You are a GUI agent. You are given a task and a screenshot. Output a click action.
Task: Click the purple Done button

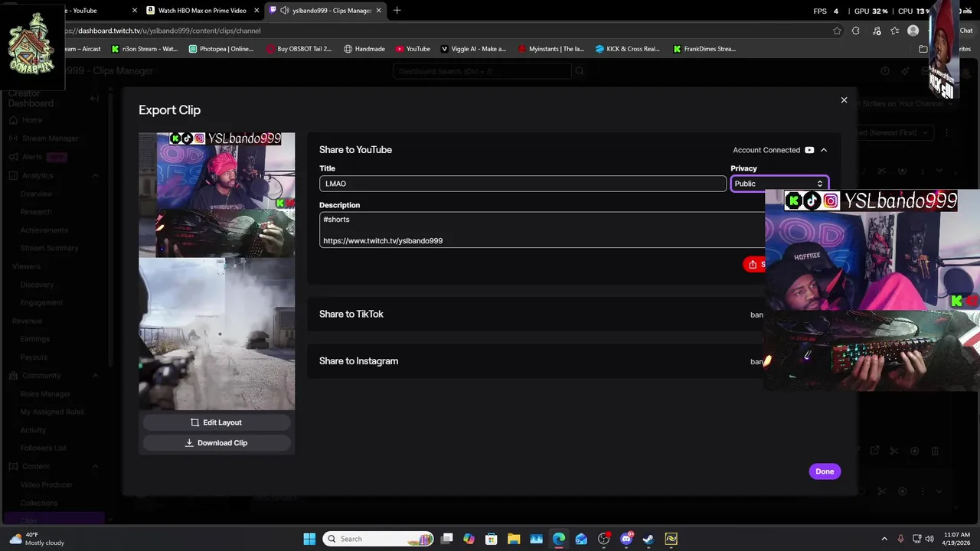pyautogui.click(x=825, y=471)
